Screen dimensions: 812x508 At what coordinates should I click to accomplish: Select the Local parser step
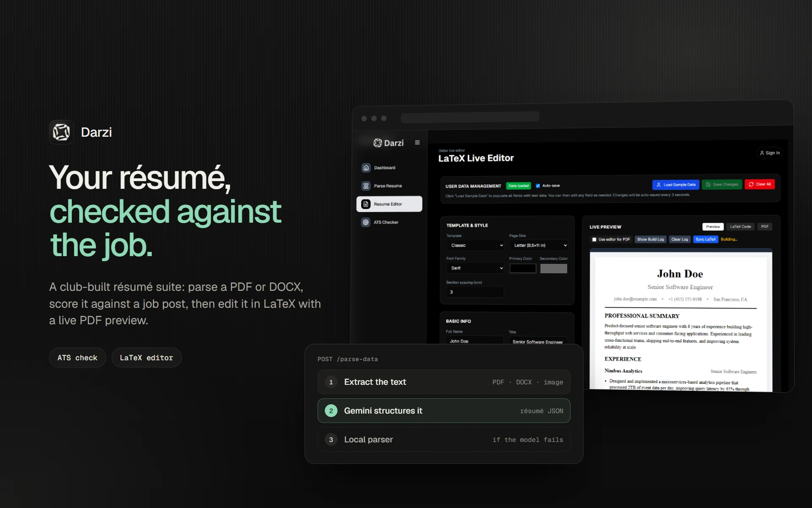pos(444,439)
